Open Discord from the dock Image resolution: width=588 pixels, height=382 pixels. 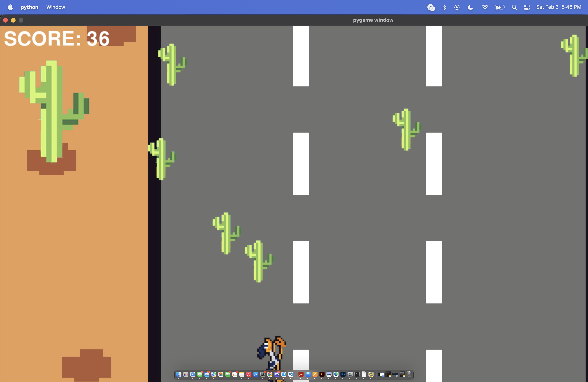[277, 374]
